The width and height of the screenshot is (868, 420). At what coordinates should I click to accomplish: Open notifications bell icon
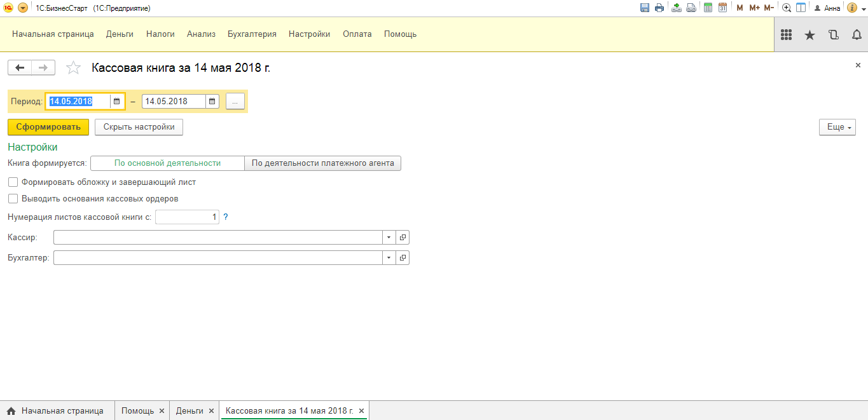click(857, 35)
